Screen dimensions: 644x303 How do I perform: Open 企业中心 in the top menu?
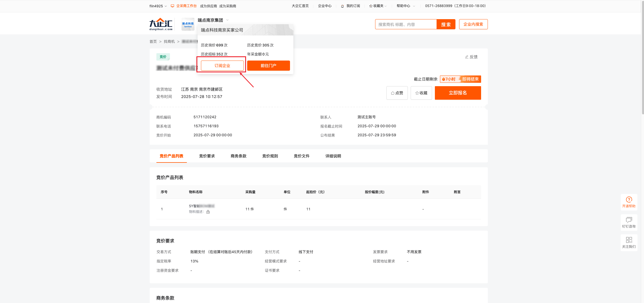(x=325, y=6)
